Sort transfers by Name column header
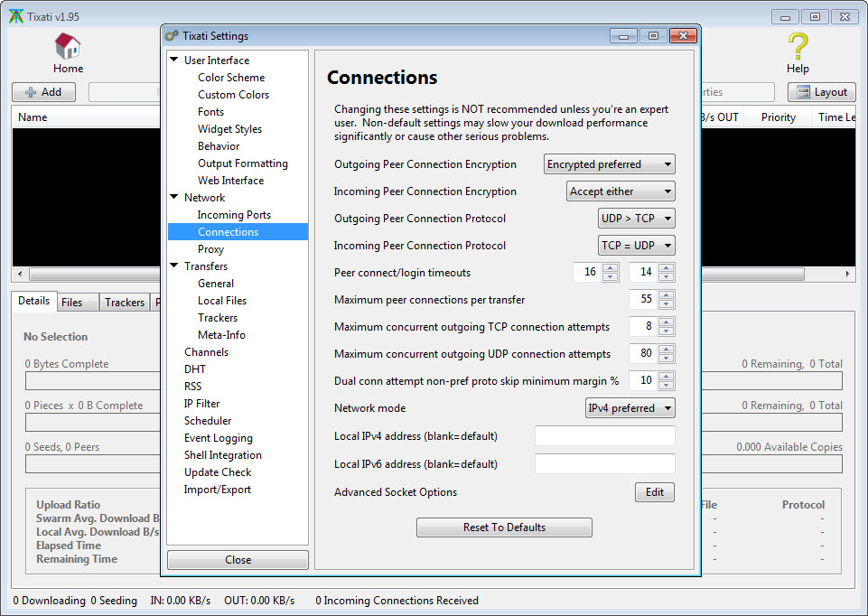Screen dimensions: 868x616 (x=33, y=117)
